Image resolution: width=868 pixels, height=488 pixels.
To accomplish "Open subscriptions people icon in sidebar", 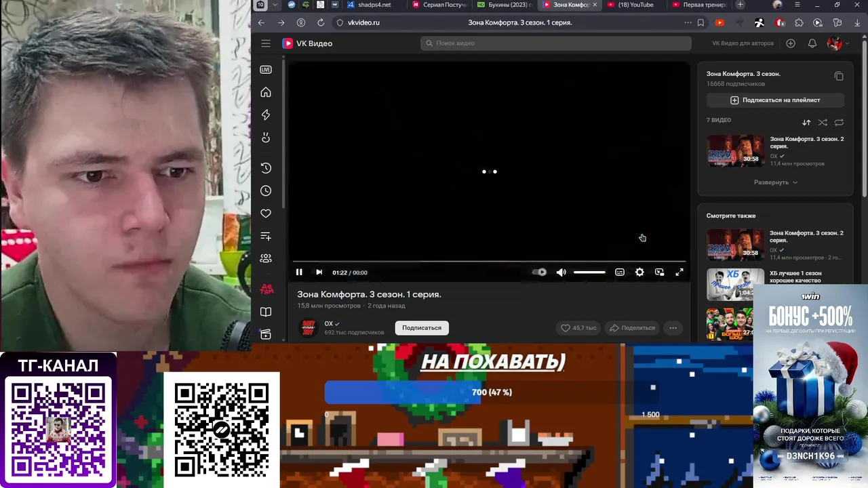I will click(x=266, y=258).
